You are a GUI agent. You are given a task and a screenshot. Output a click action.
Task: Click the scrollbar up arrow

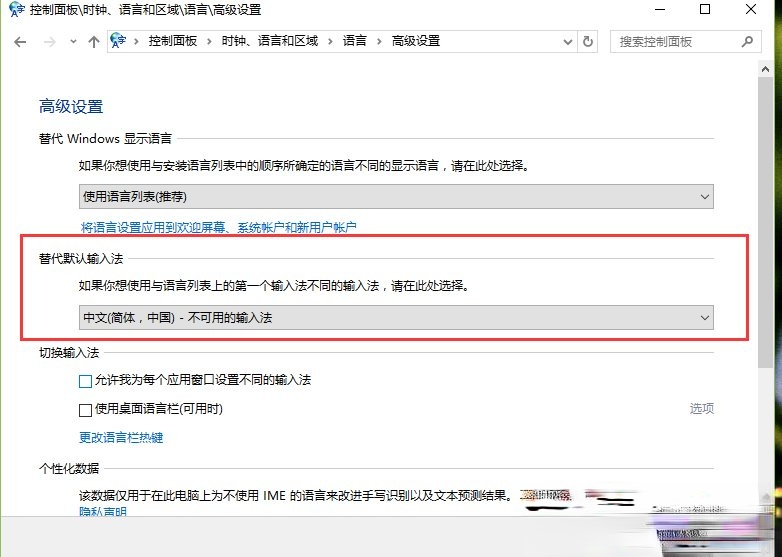[766, 70]
